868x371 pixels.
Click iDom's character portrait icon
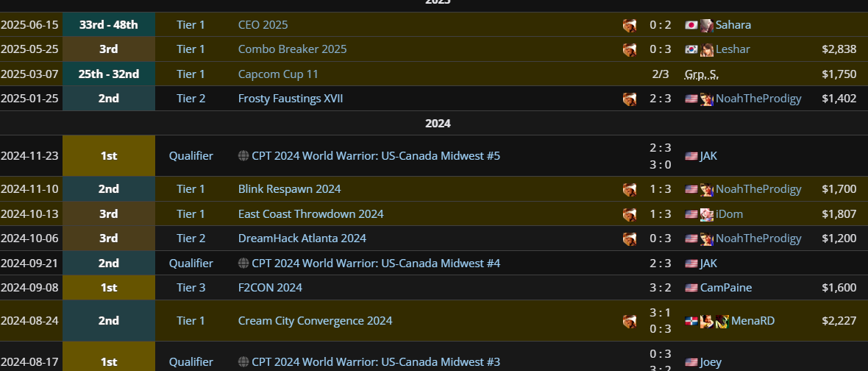(x=706, y=214)
